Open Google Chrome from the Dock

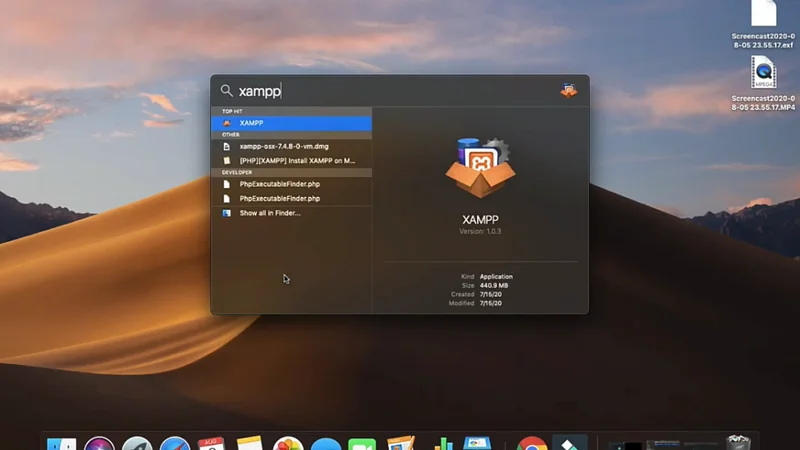point(531,443)
